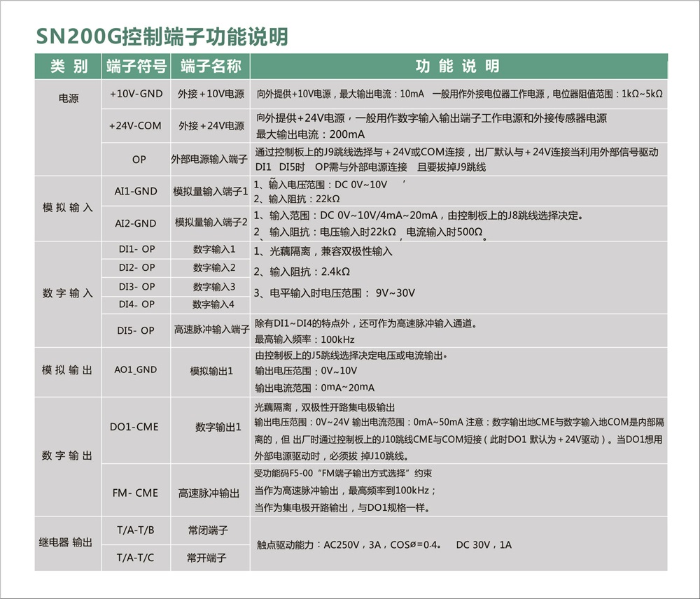Click the +24V-COM terminal symbol cell
This screenshot has width=700, height=599.
[136, 126]
